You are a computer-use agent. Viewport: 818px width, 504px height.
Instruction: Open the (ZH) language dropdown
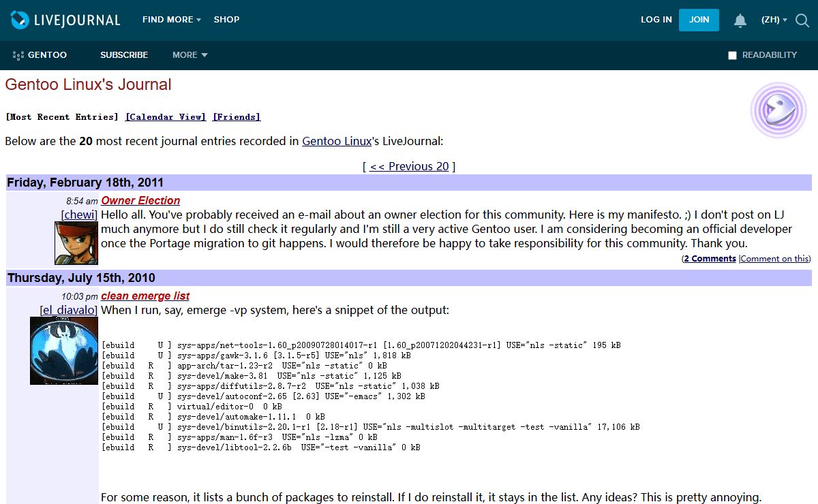[x=774, y=20]
